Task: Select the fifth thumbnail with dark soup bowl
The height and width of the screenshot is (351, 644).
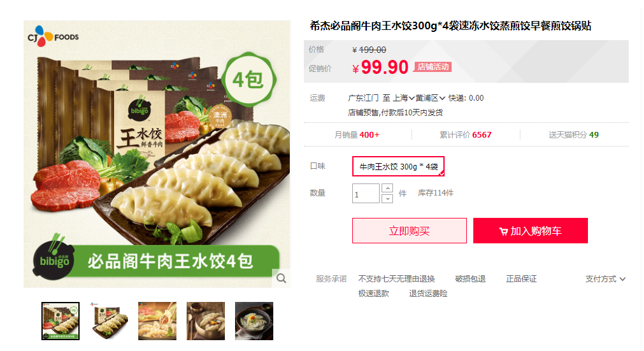Action: (x=254, y=321)
